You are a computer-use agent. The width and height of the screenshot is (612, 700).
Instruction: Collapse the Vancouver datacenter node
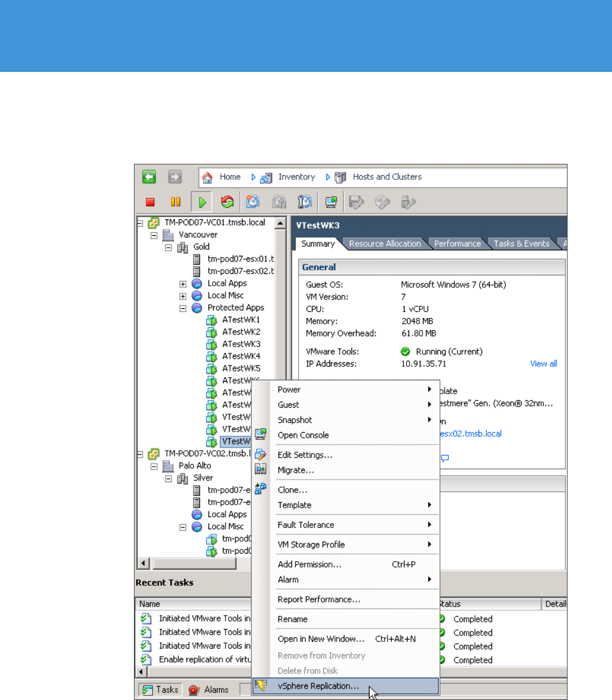point(154,235)
